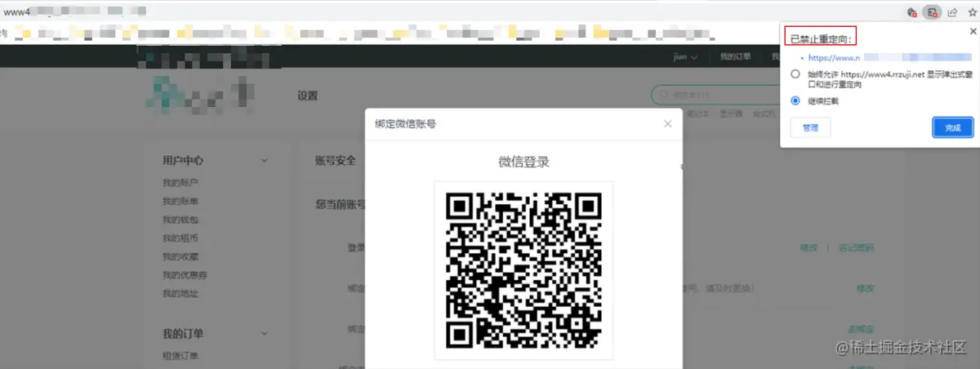This screenshot has height=369, width=980.
Task: Select the 继续拦截 radio option
Action: coord(795,101)
